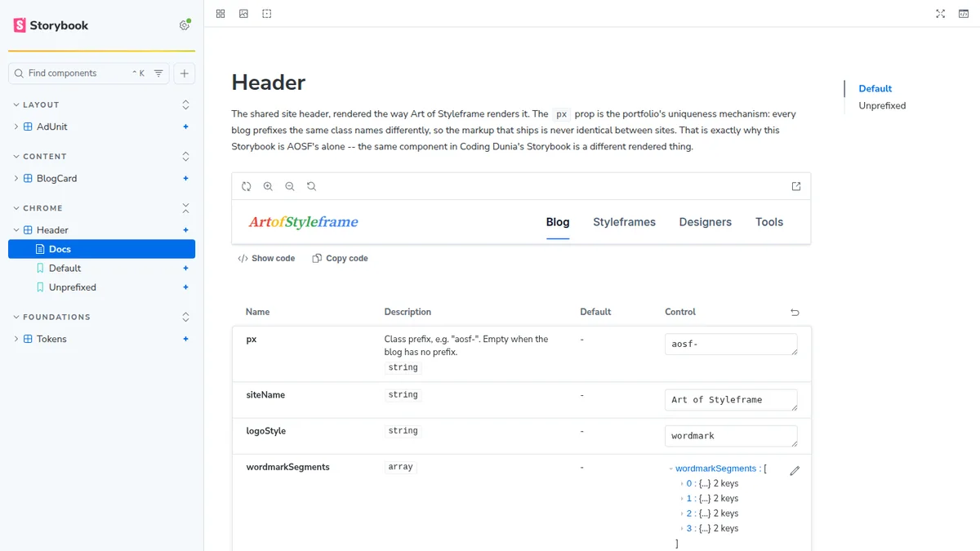Click the ArtofStyleframe wordmark logo

(303, 222)
